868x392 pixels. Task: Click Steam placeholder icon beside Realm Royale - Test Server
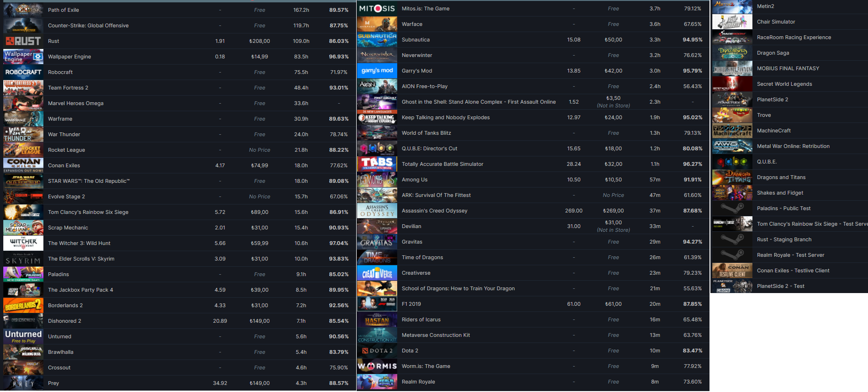732,255
